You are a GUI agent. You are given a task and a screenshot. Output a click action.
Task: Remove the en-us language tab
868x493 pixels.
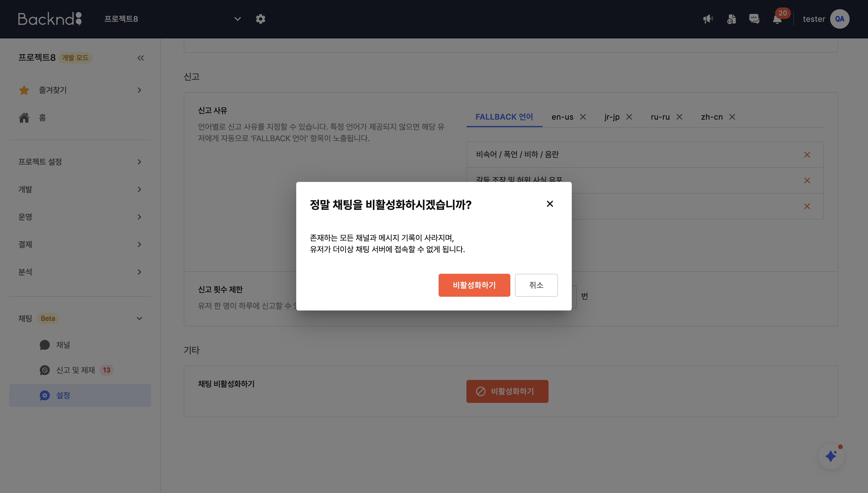click(583, 117)
